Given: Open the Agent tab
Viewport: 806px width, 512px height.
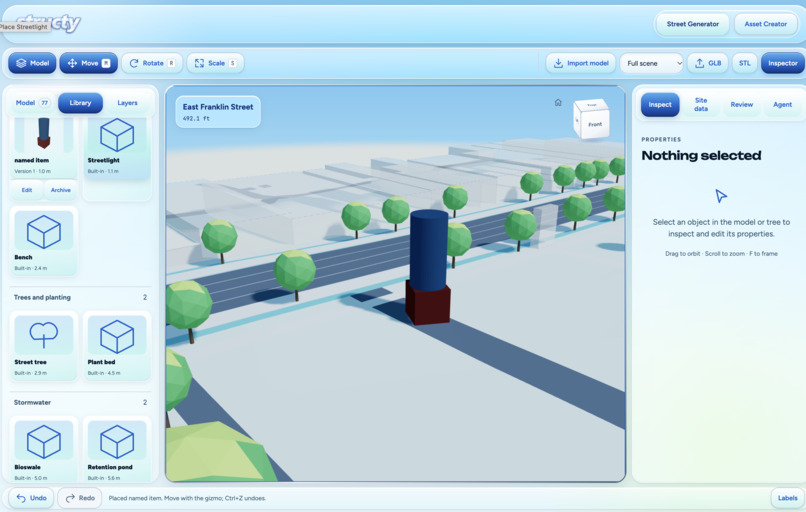Looking at the screenshot, I should point(782,104).
